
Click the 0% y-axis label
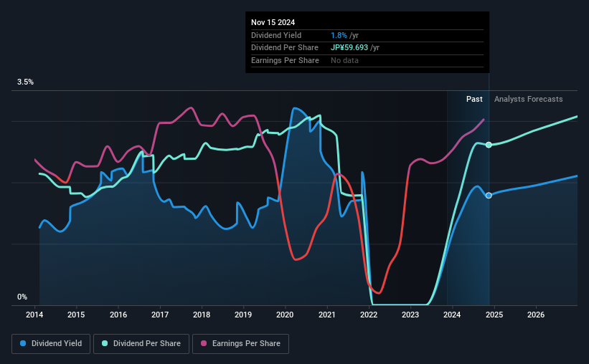pos(22,297)
